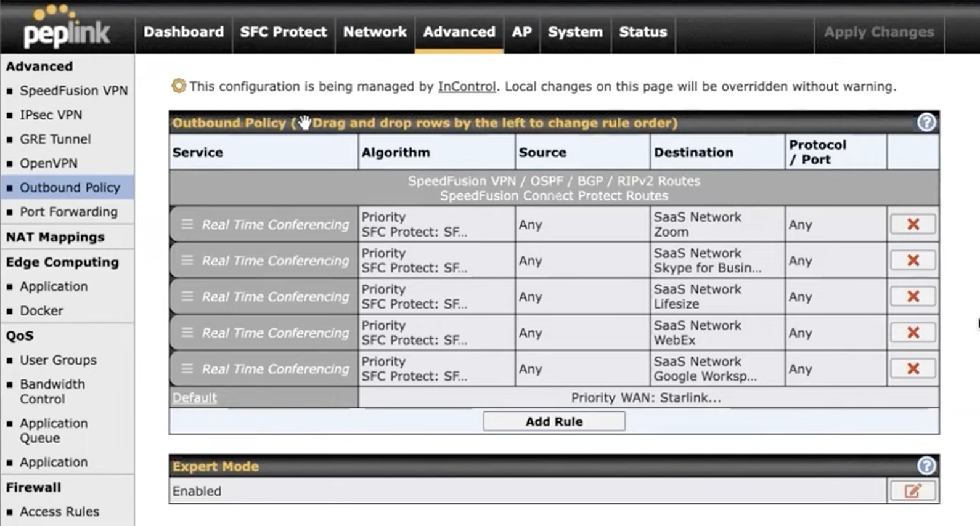Click the Priority WAN: Starlink default algorithm

[x=646, y=397]
